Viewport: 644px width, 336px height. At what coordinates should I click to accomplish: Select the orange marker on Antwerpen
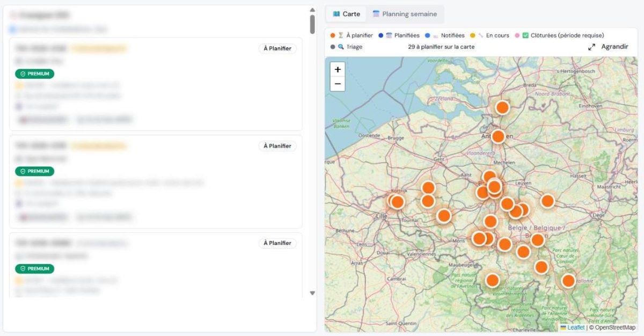498,136
